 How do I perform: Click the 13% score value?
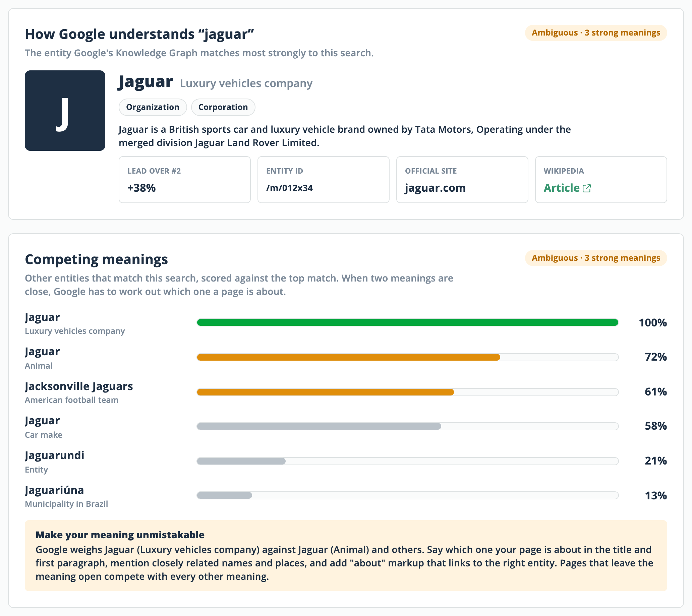click(656, 496)
